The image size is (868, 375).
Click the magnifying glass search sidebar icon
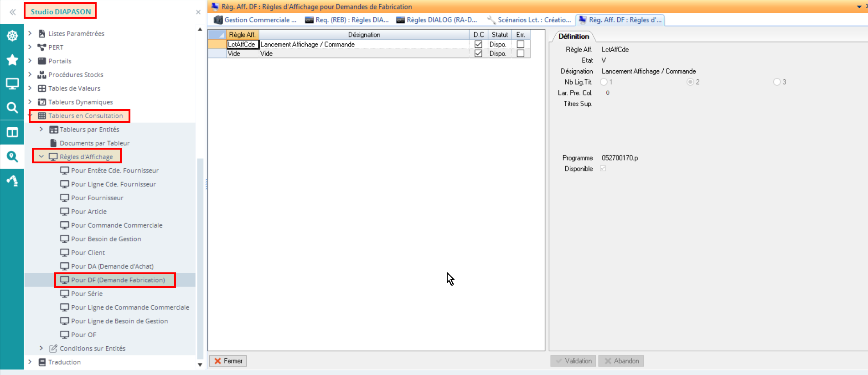[x=12, y=108]
